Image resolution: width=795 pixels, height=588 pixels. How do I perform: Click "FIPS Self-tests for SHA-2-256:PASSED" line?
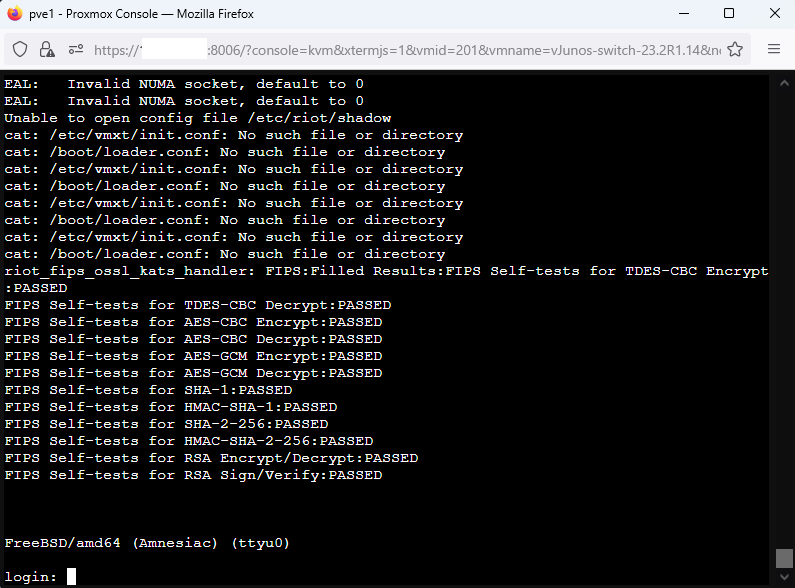166,424
